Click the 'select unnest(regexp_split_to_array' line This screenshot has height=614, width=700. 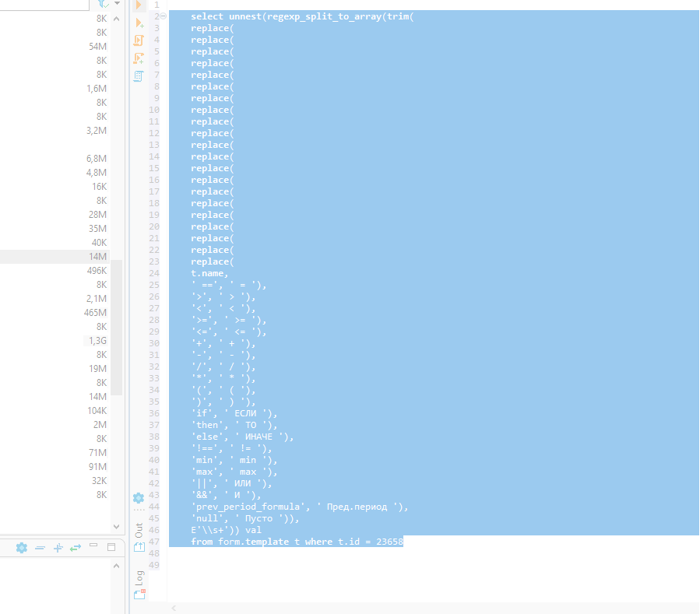[302, 16]
